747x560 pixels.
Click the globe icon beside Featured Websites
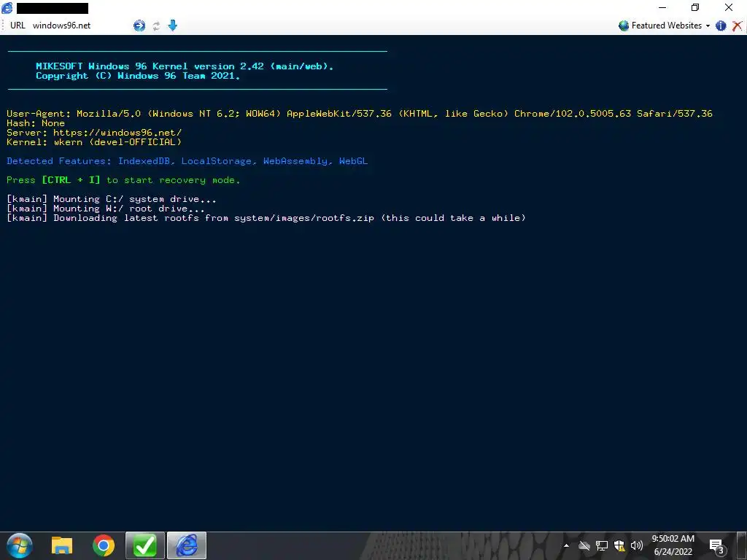tap(624, 26)
